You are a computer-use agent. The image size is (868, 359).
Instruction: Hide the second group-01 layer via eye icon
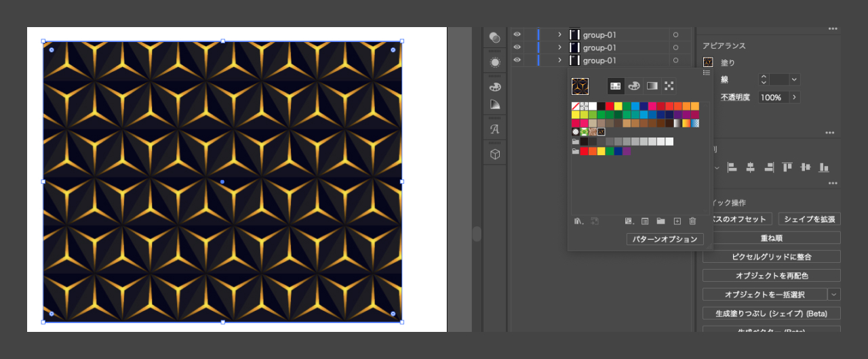pos(517,47)
